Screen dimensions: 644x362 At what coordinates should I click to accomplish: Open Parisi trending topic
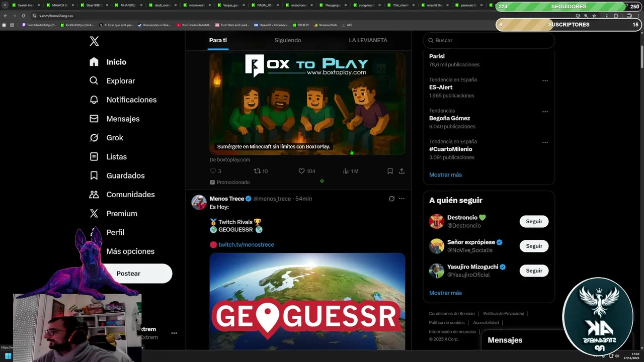pos(437,56)
